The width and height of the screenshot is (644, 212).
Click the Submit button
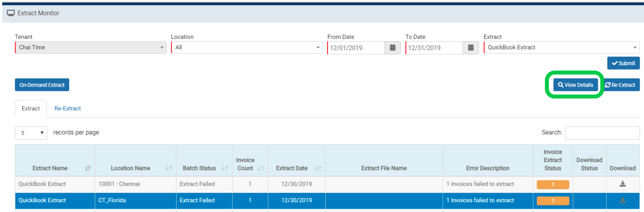point(623,63)
